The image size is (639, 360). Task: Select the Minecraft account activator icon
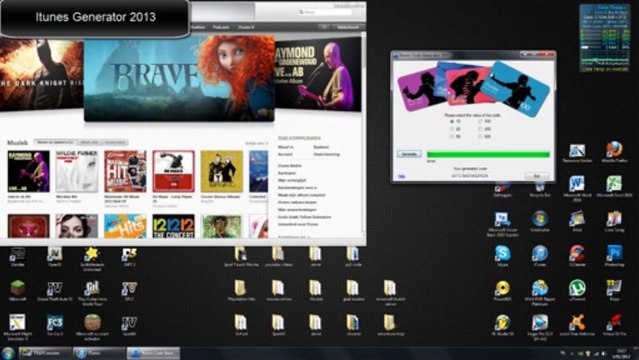[93, 327]
